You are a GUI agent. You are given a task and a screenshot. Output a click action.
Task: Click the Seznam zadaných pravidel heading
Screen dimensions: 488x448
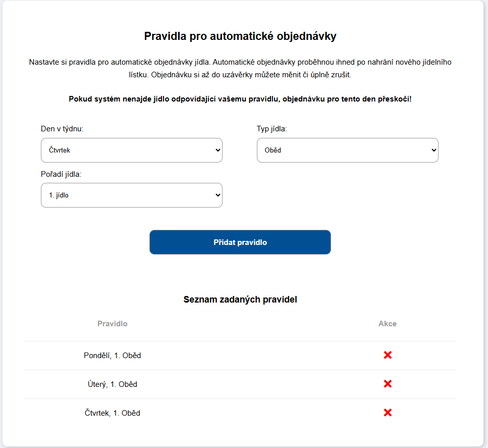click(240, 300)
